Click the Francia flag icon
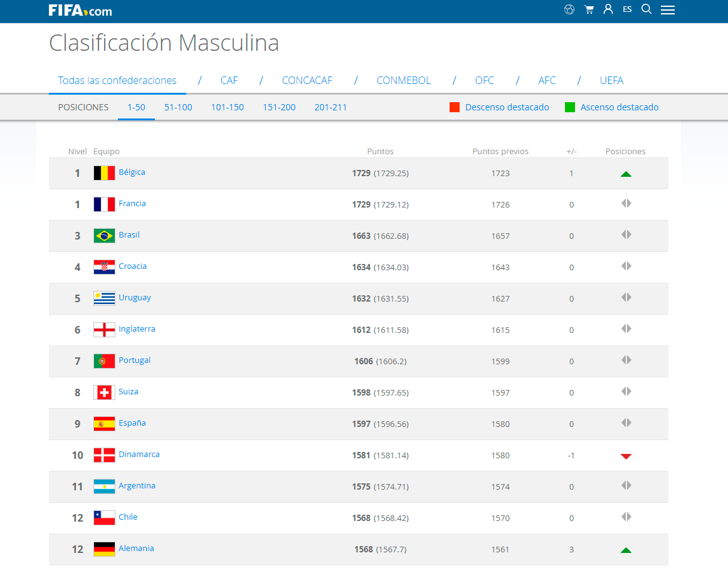 pos(104,204)
